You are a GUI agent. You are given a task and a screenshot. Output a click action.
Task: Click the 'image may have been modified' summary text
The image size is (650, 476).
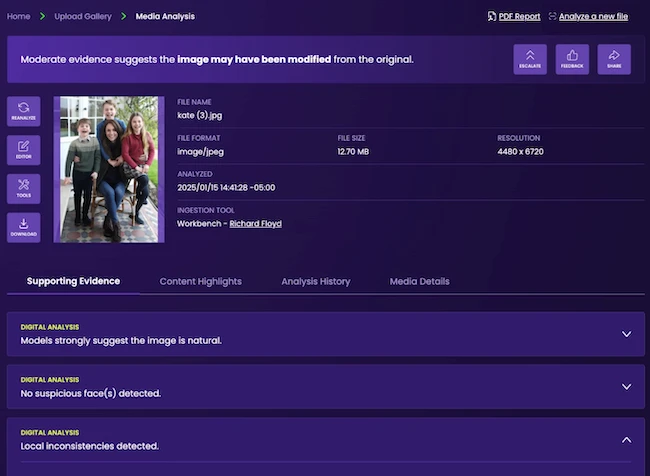pos(254,59)
